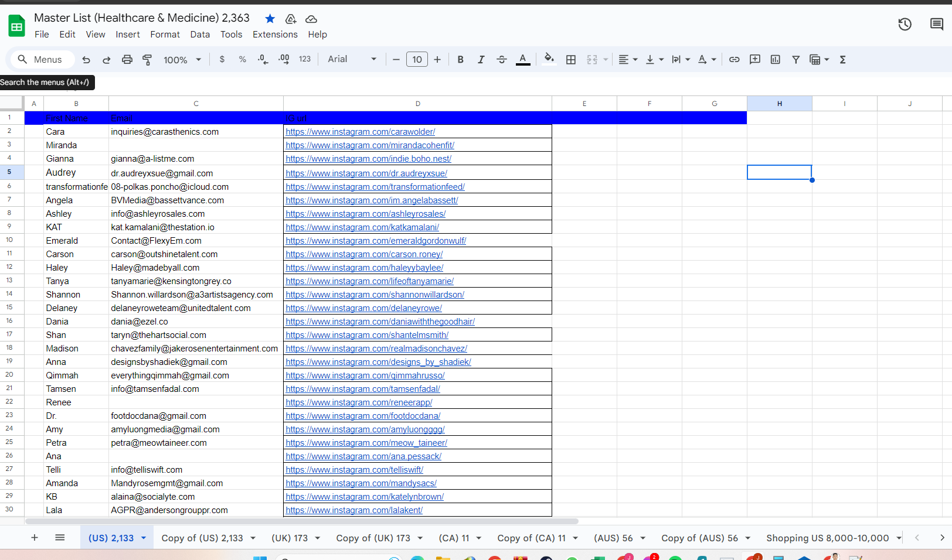Move the document to another folder
The width and height of the screenshot is (952, 560).
[x=291, y=19]
